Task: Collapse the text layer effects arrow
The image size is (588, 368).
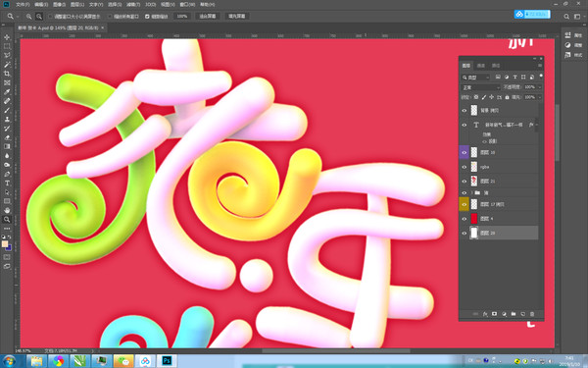Action: click(537, 125)
